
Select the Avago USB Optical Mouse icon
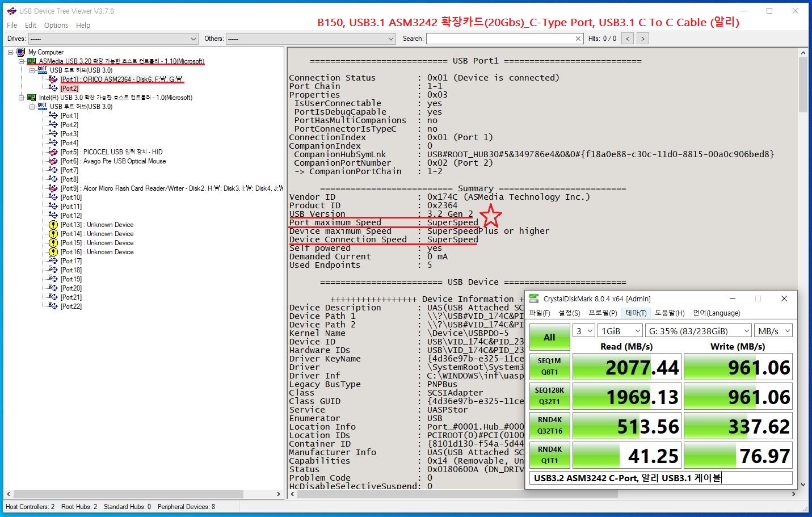coord(53,161)
